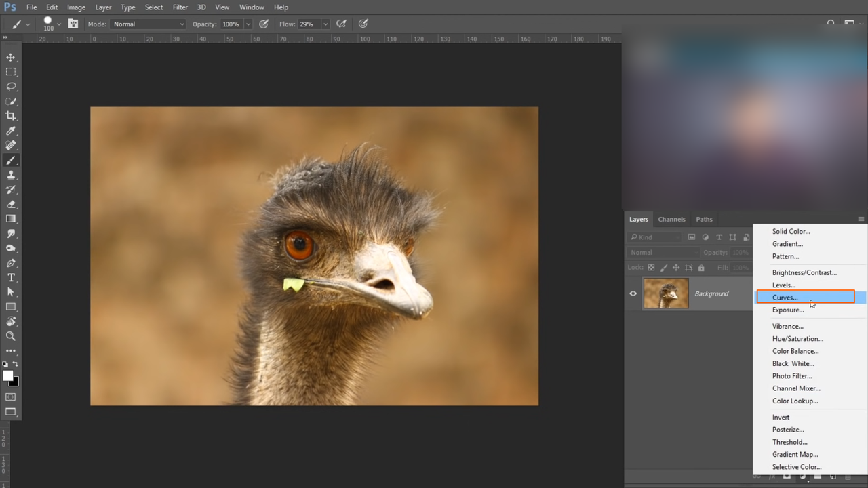
Task: Activate the Eyedropper tool
Action: [x=11, y=131]
